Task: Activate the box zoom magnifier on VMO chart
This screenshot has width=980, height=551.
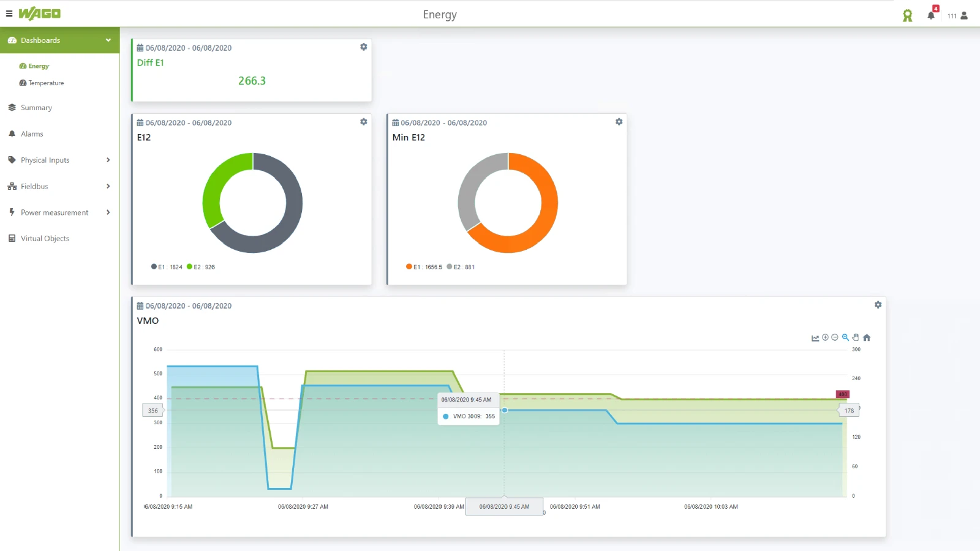Action: [845, 337]
